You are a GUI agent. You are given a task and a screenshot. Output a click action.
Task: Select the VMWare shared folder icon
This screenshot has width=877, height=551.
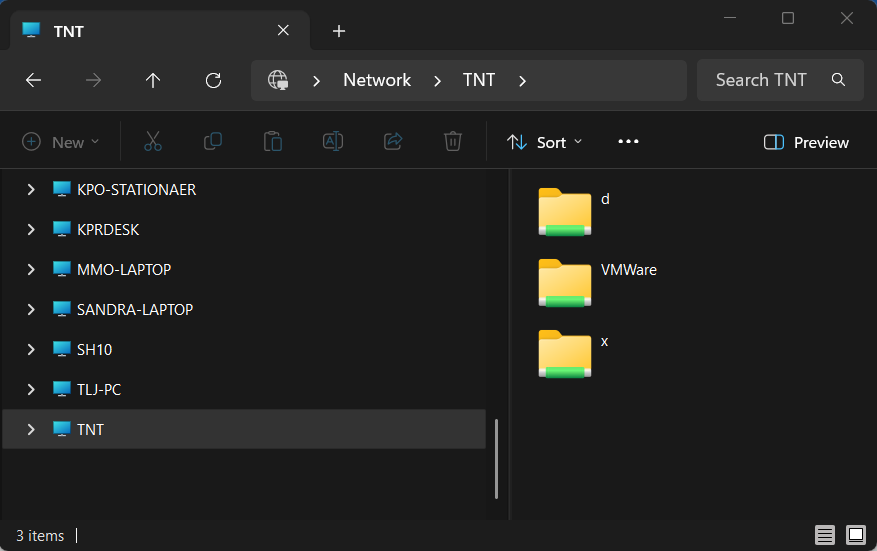(x=564, y=283)
